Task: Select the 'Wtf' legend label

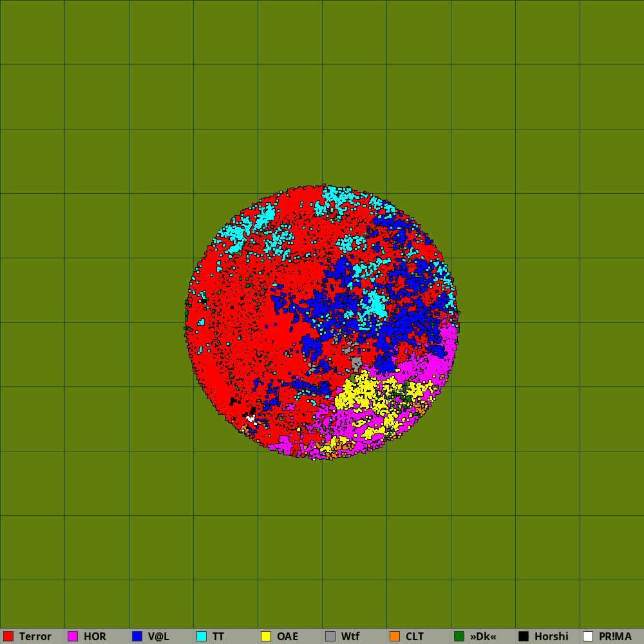Action: coord(350,636)
